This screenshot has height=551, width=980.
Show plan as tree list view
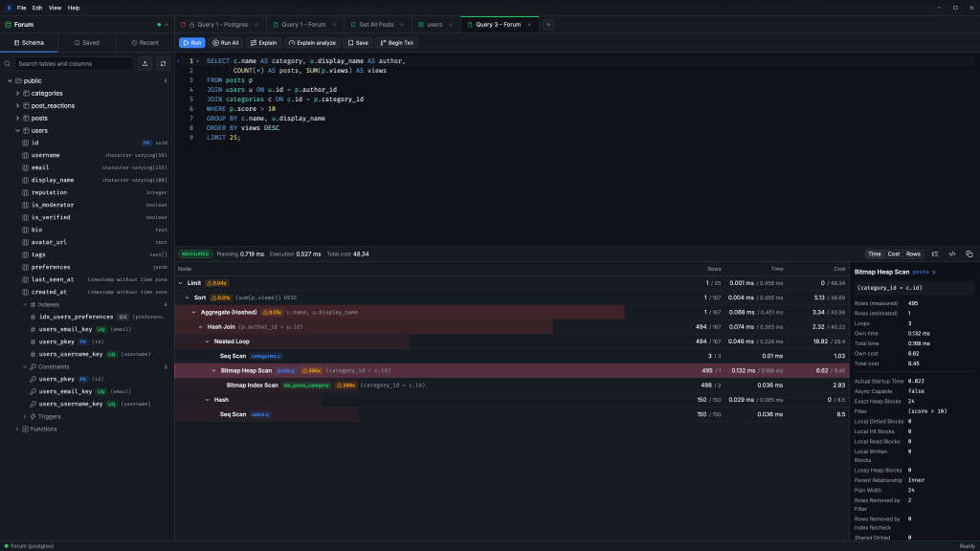click(935, 254)
